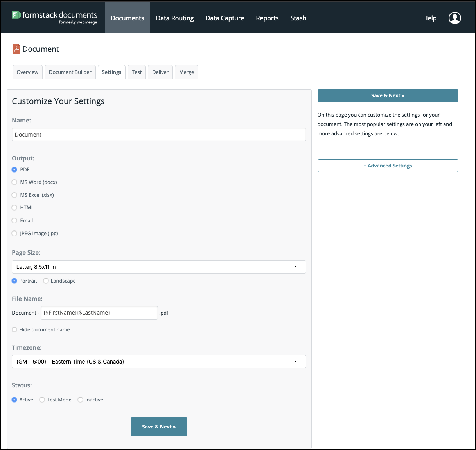The width and height of the screenshot is (476, 450).
Task: Click the bottom Save & Next button
Action: (x=159, y=427)
